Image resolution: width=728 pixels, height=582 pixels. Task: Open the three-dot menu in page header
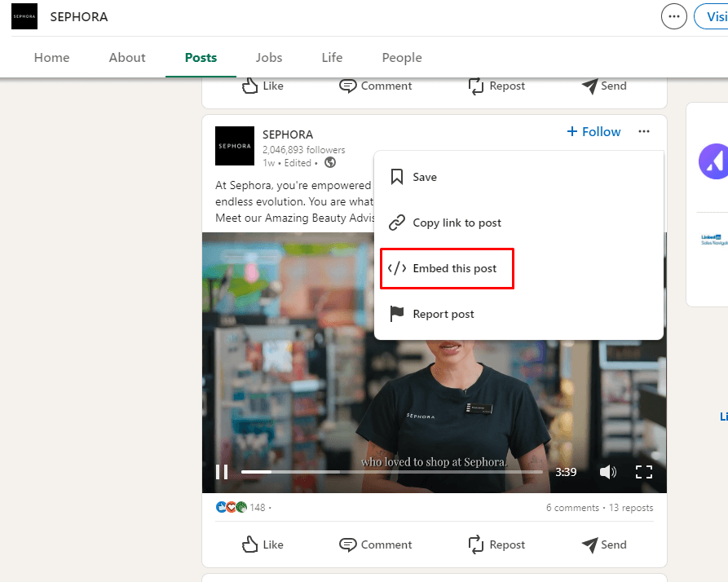click(673, 16)
